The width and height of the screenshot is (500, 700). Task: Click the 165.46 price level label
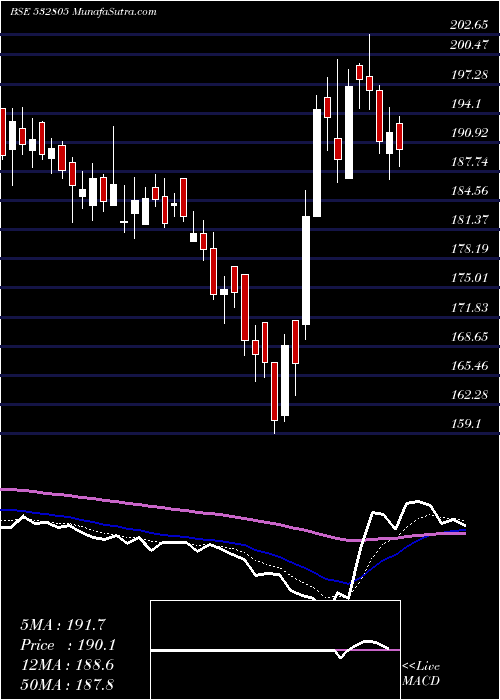click(x=469, y=366)
